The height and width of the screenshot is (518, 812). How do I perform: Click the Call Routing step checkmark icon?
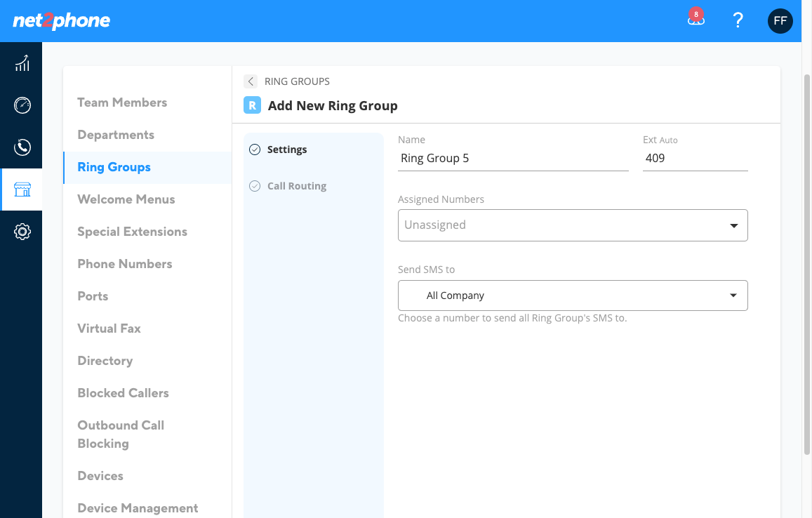pos(255,186)
